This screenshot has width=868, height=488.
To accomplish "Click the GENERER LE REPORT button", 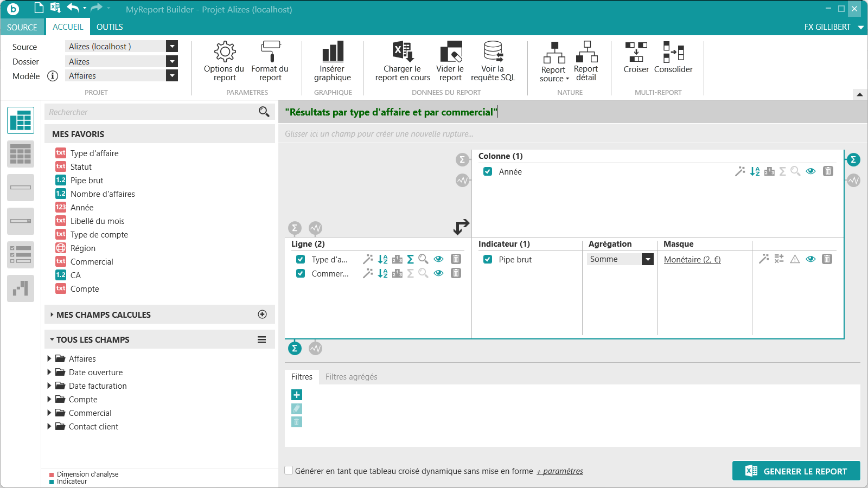I will click(796, 471).
